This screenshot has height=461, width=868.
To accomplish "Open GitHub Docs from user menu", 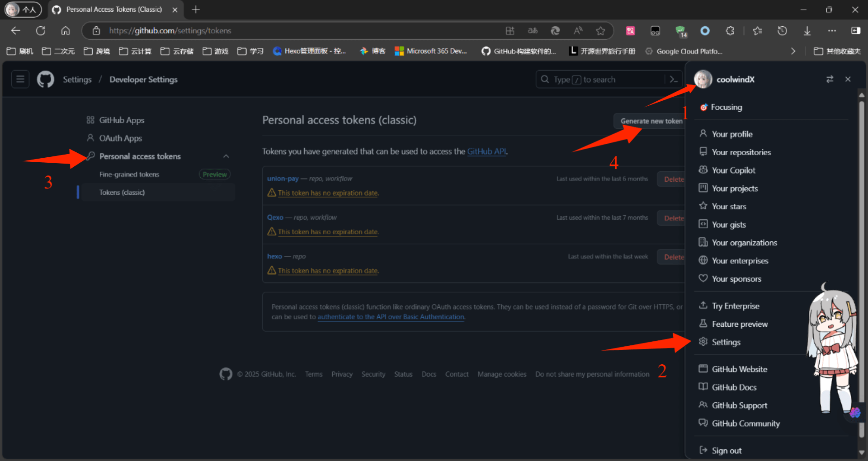I will [734, 387].
